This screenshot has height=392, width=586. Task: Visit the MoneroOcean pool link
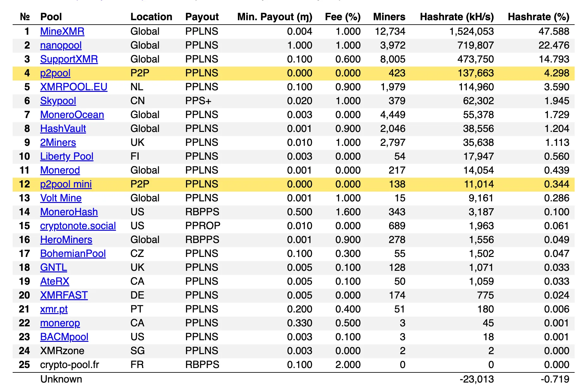72,115
